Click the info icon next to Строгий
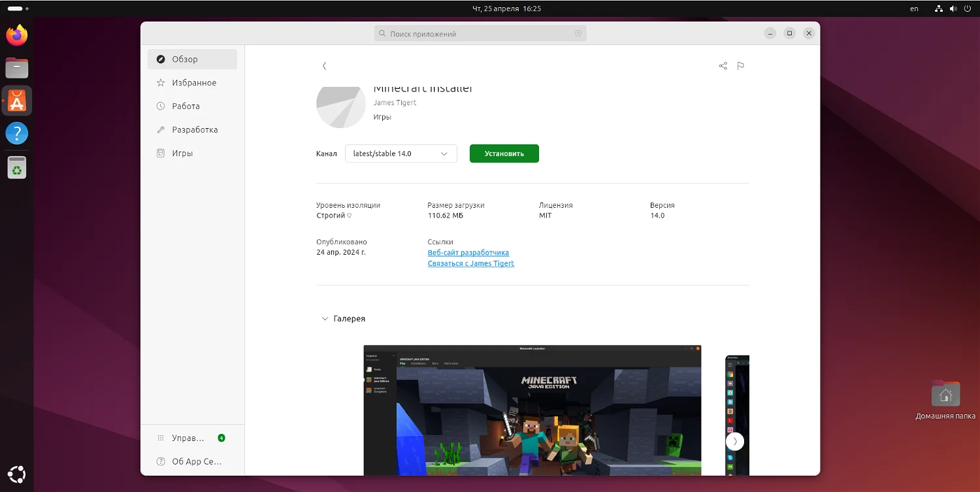Viewport: 980px width, 492px height. [350, 216]
